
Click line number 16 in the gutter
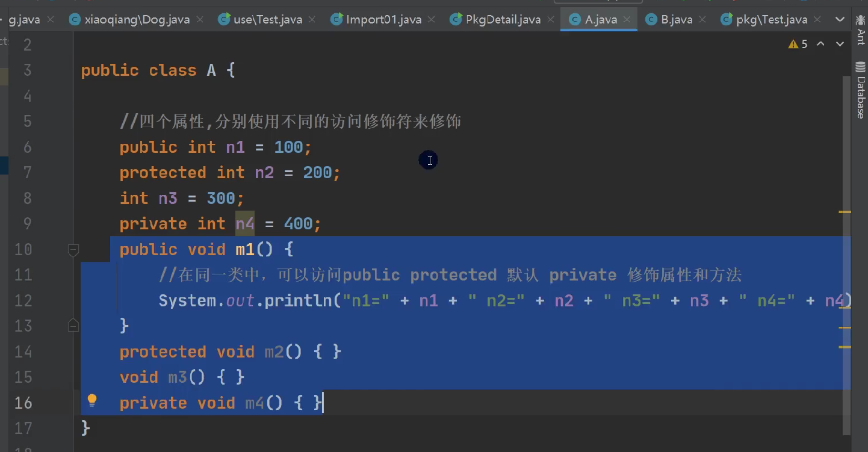23,403
